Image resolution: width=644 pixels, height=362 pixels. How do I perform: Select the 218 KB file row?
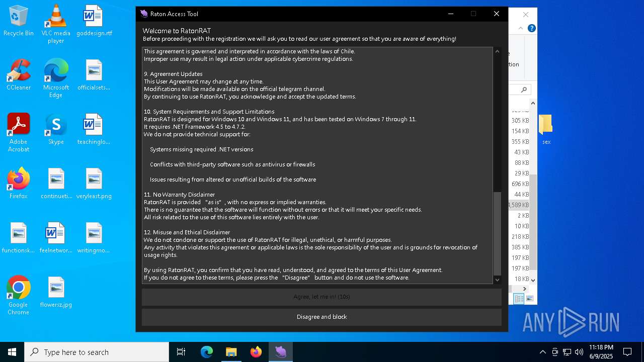coord(519,237)
